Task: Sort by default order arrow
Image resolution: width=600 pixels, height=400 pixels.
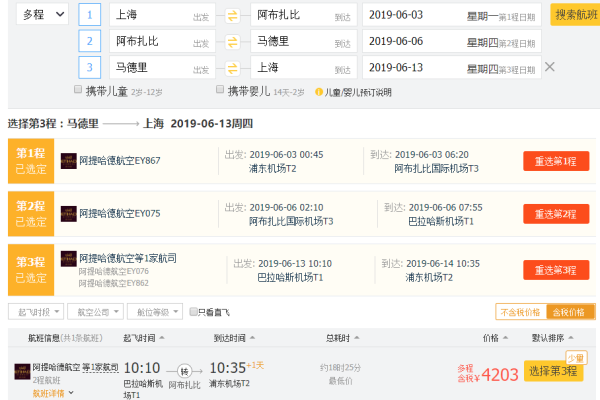Action: pos(571,338)
